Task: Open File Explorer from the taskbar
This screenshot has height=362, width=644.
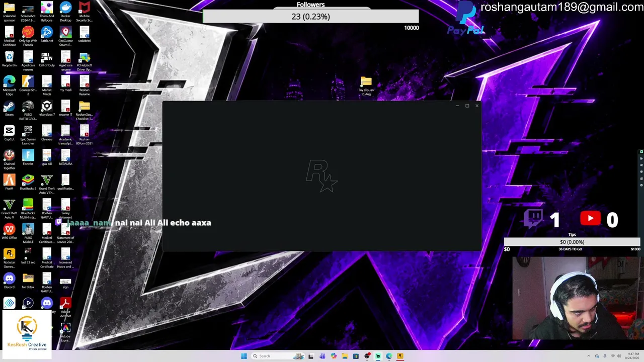Action: (x=345, y=356)
